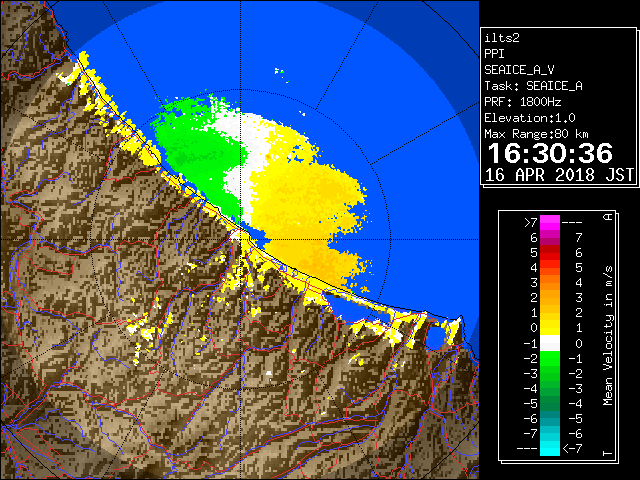640x480 pixels.
Task: Pick the red swatch on the velocity scale
Action: pyautogui.click(x=550, y=253)
